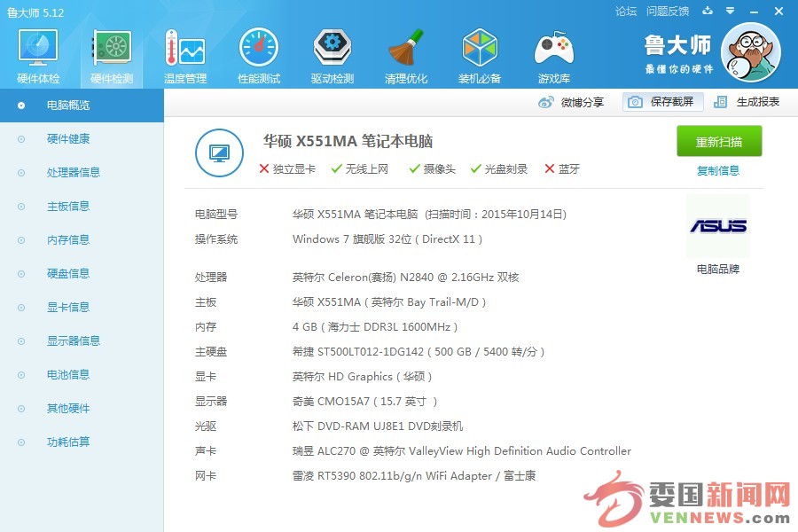The image size is (798, 532).
Task: Close the 鲁大师 window
Action: pos(778,12)
